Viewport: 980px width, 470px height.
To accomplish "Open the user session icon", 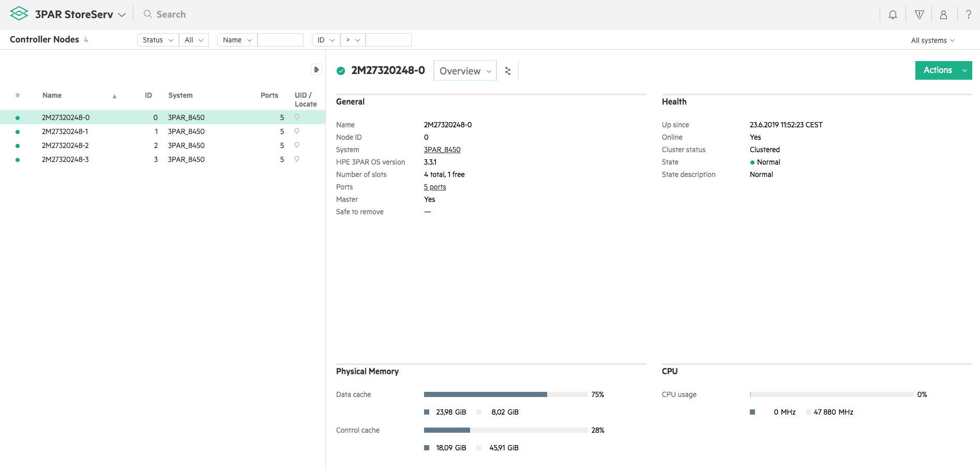I will 943,14.
